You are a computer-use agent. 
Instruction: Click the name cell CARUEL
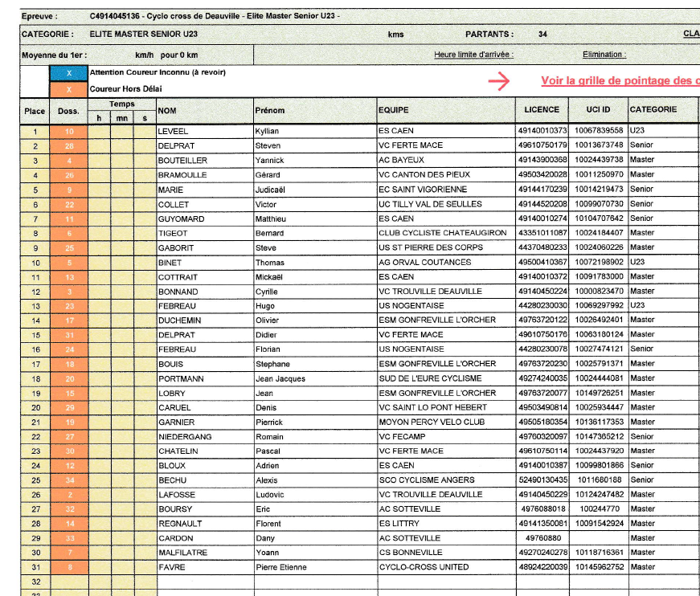point(205,408)
